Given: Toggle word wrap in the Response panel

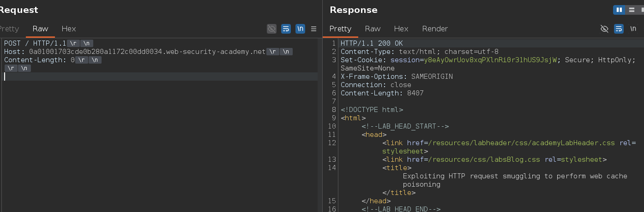Looking at the screenshot, I should click(x=619, y=29).
